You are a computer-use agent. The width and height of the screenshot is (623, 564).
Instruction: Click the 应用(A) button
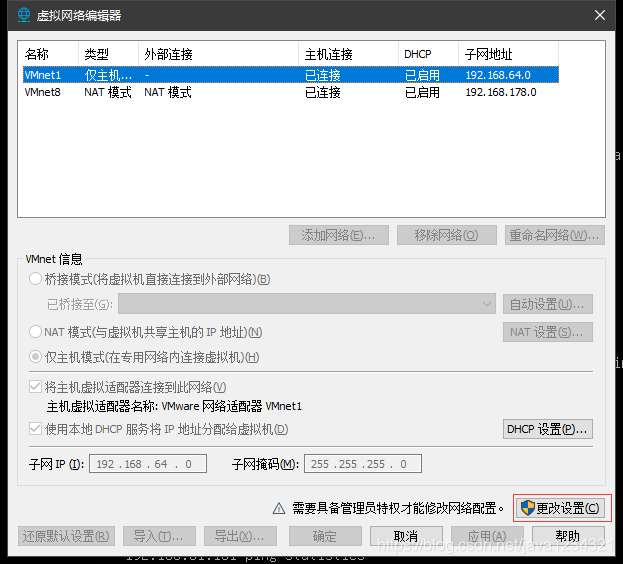point(487,536)
